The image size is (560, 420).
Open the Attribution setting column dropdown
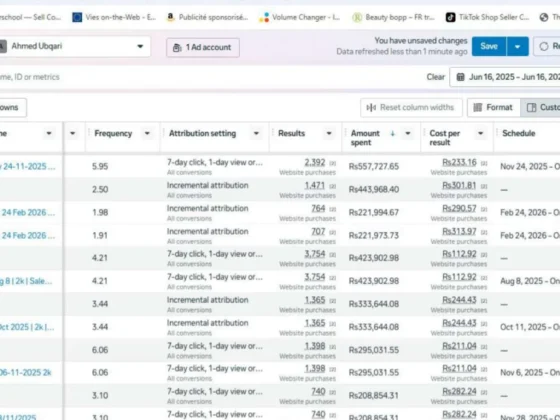coord(256,133)
